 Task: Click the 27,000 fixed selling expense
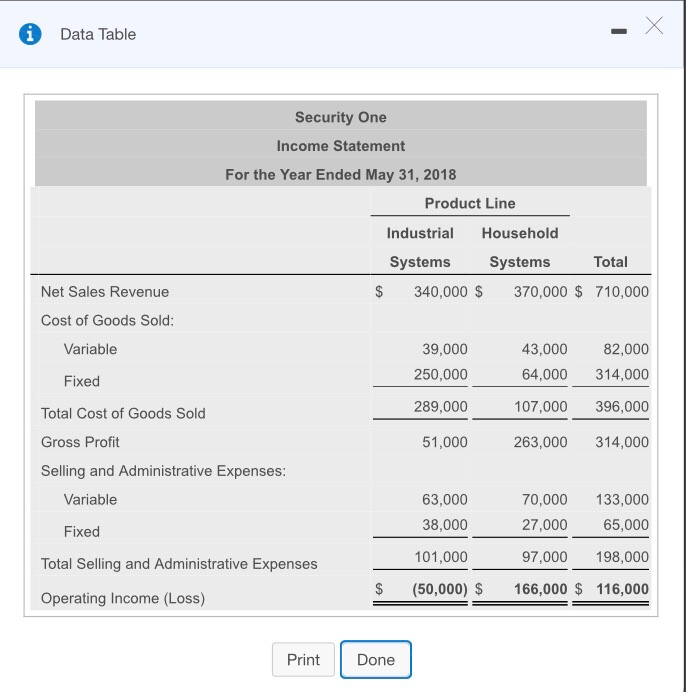pos(545,525)
